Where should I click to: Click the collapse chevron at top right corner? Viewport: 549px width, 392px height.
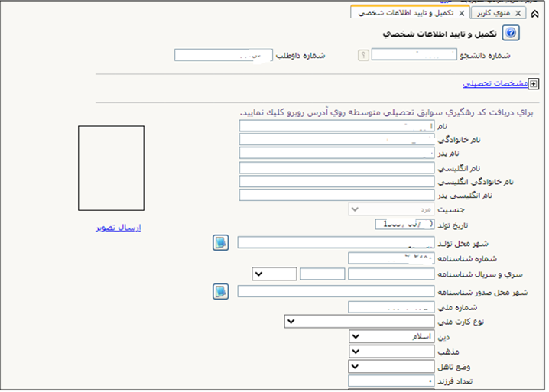[x=534, y=13]
